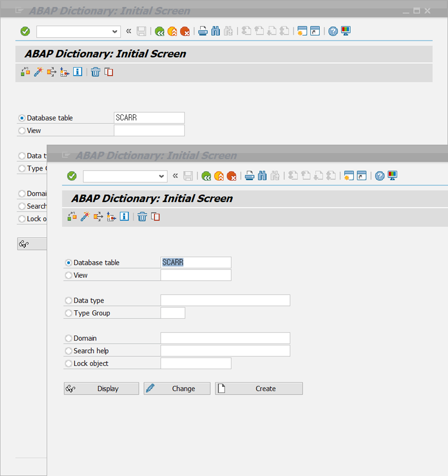
Task: Click the Database table field containing SCARR in front window
Action: [196, 262]
